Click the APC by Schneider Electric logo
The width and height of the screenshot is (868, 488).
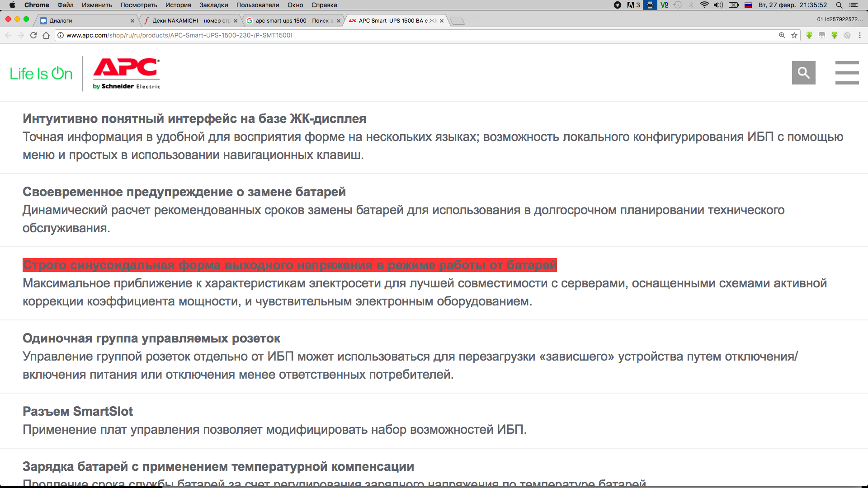[x=126, y=73]
